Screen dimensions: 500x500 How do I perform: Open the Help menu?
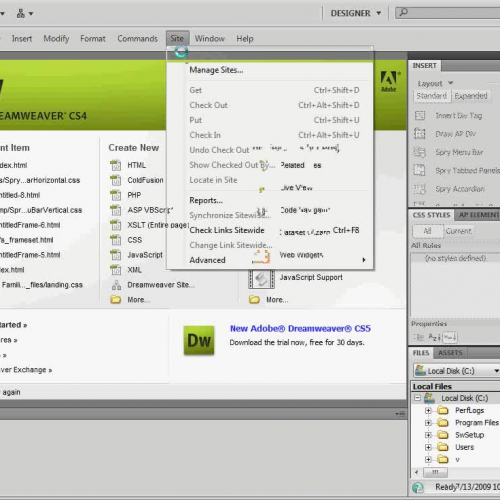(245, 39)
